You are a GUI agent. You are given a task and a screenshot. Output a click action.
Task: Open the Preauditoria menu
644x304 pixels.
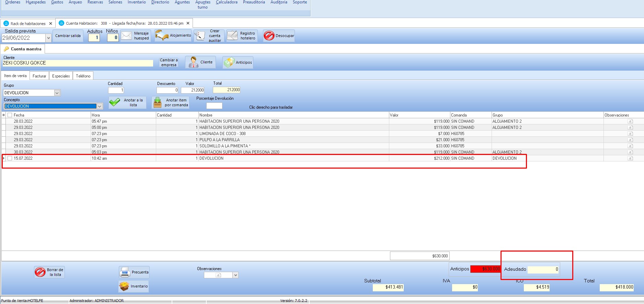[254, 2]
